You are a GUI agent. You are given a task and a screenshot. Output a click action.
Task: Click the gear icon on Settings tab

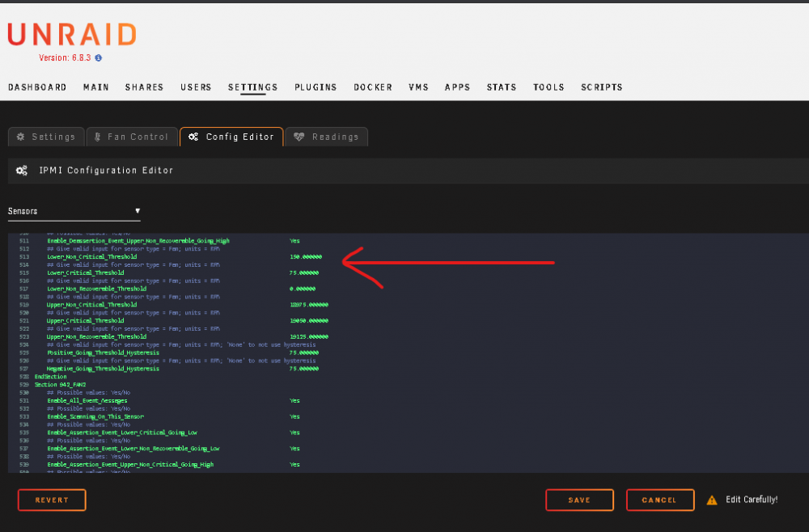coord(21,137)
